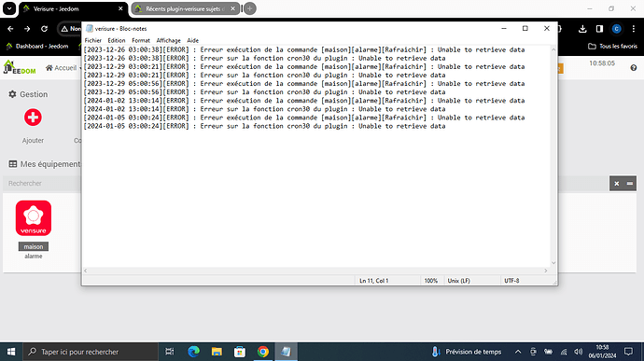Show hidden system tray icons chevron

(518, 352)
